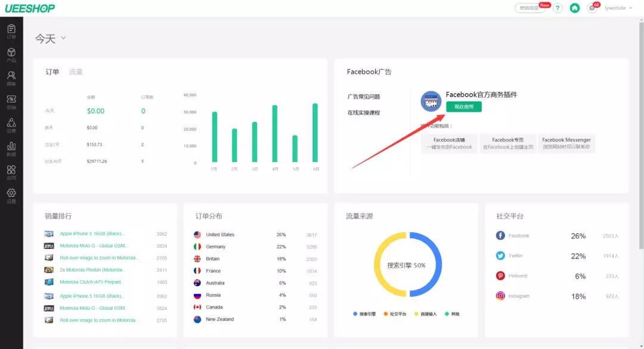Click the help question mark icon
This screenshot has width=644, height=349.
558,8
